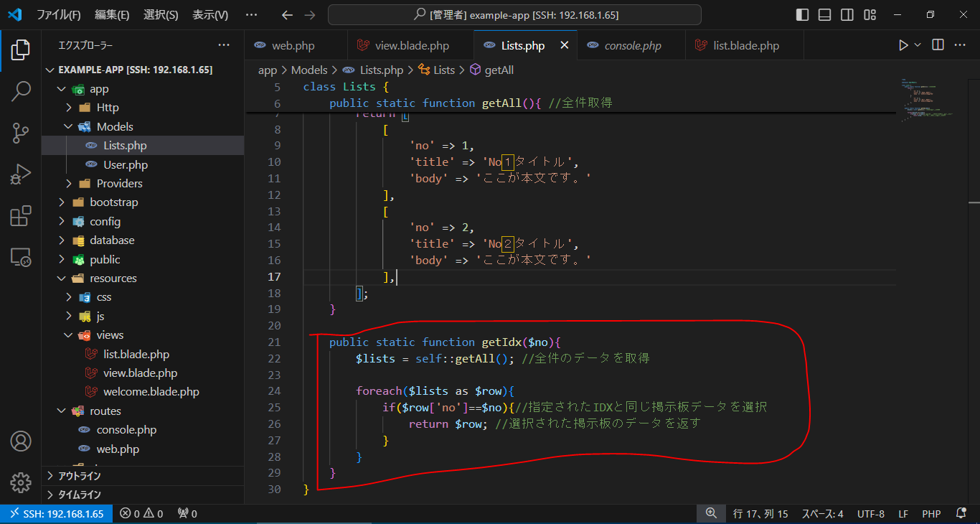This screenshot has width=980, height=524.
Task: Expand the public folder
Action: tap(143, 259)
